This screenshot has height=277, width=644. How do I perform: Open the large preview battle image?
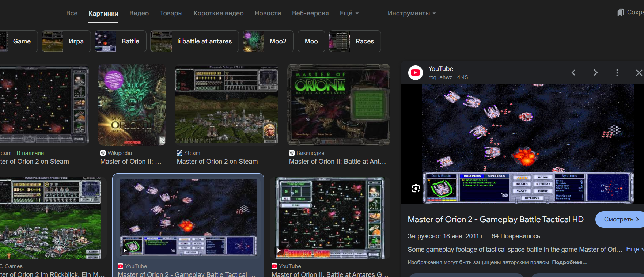click(528, 144)
